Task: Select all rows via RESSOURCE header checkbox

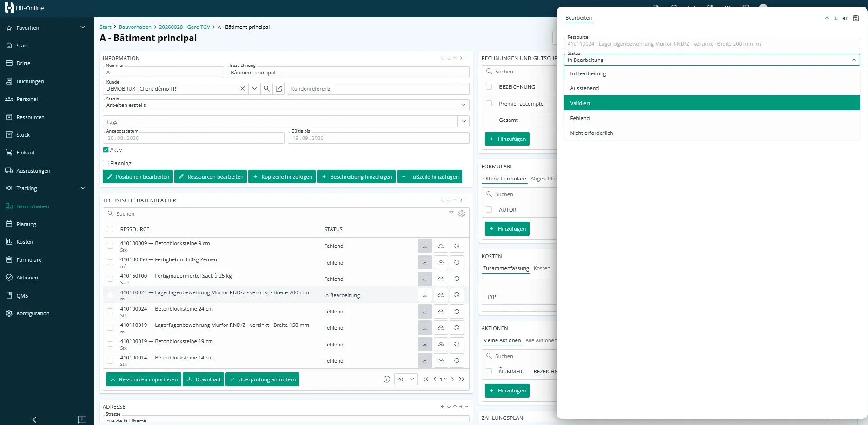Action: tap(110, 229)
